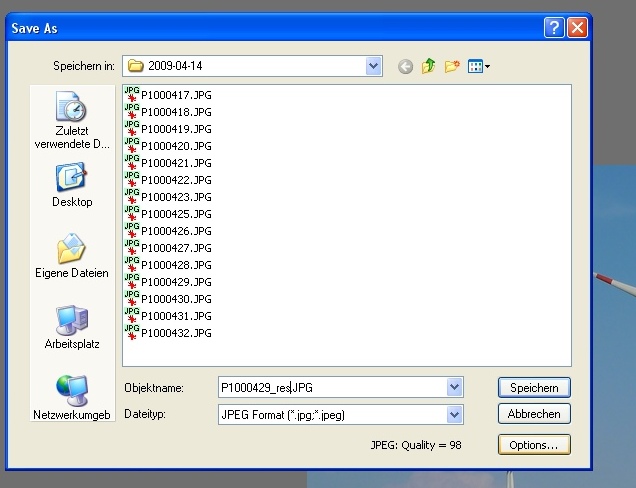Select file P1000426.JPG

coord(168,231)
